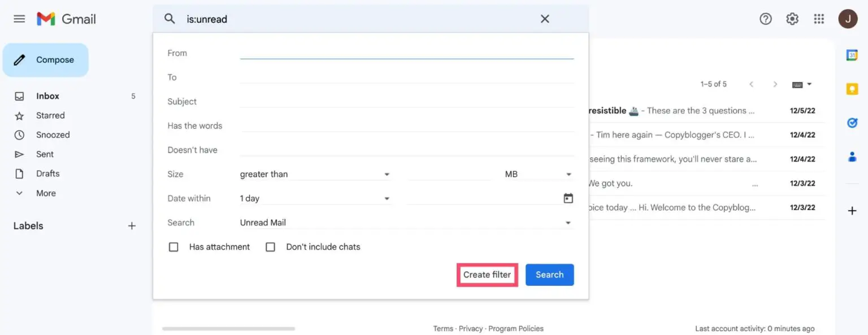The height and width of the screenshot is (335, 868).
Task: Go to the Inbox folder
Action: pyautogui.click(x=47, y=96)
